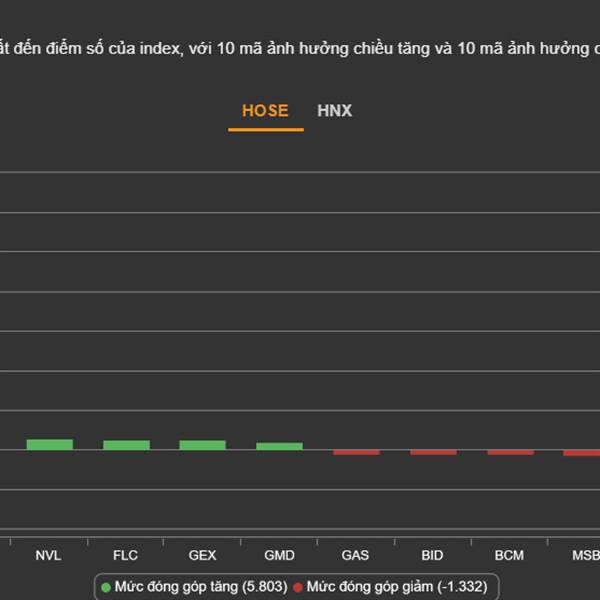Toggle 'Mức đóng góp tăng (5.803)' legend

(194, 587)
